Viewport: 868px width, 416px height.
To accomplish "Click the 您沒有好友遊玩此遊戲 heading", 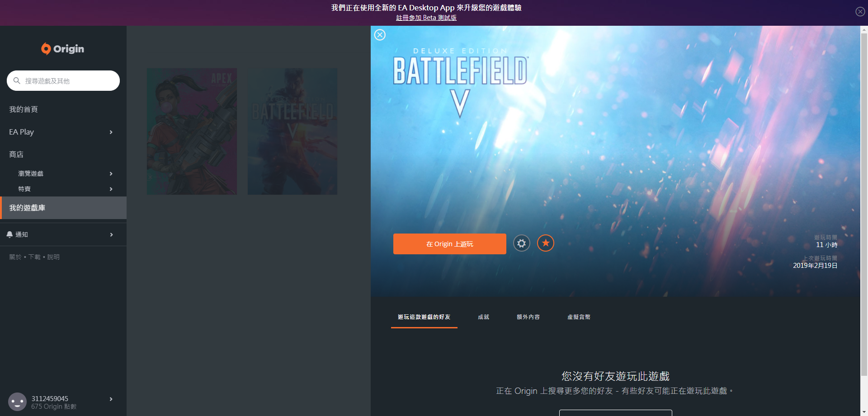I will [x=615, y=376].
